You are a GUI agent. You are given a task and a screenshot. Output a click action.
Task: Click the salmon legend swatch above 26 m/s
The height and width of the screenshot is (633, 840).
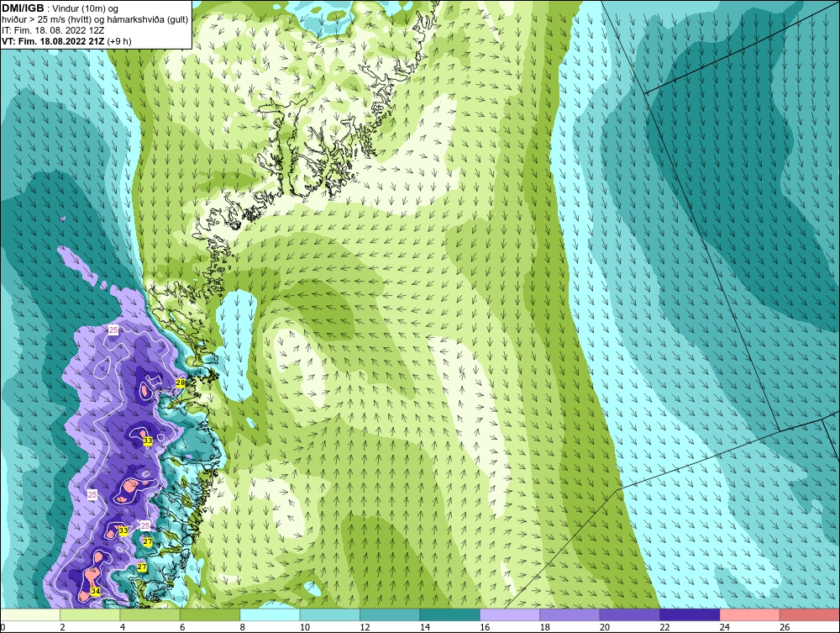[x=810, y=615]
